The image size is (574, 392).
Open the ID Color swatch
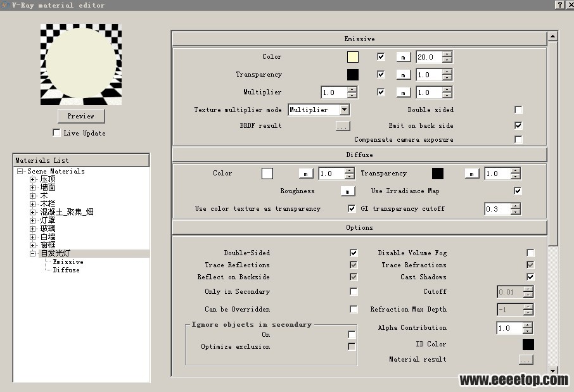pos(528,345)
